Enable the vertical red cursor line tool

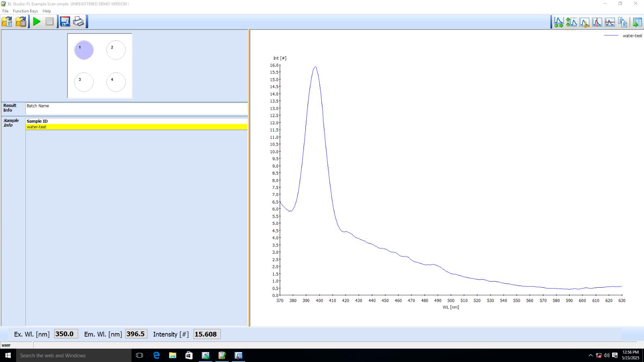[x=597, y=22]
